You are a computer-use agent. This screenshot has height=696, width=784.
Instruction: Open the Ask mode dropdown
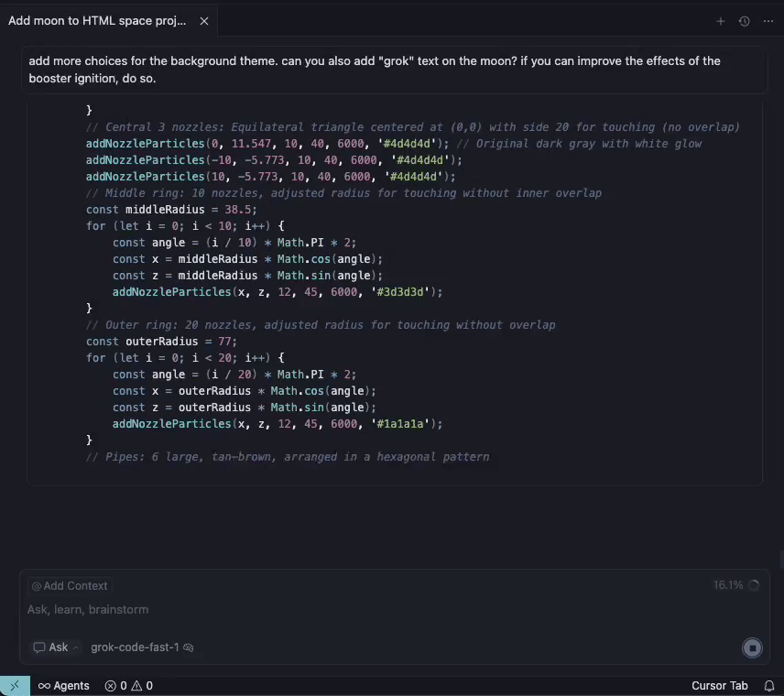pyautogui.click(x=57, y=647)
